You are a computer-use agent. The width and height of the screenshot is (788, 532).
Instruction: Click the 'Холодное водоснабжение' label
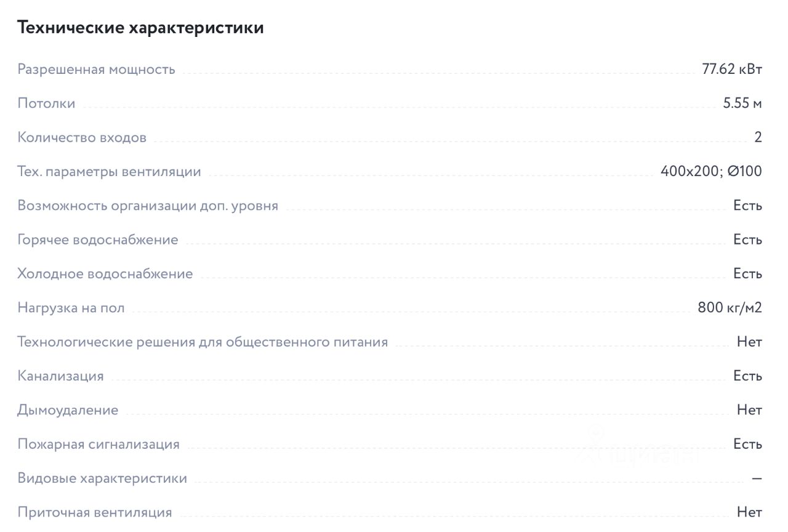(105, 273)
